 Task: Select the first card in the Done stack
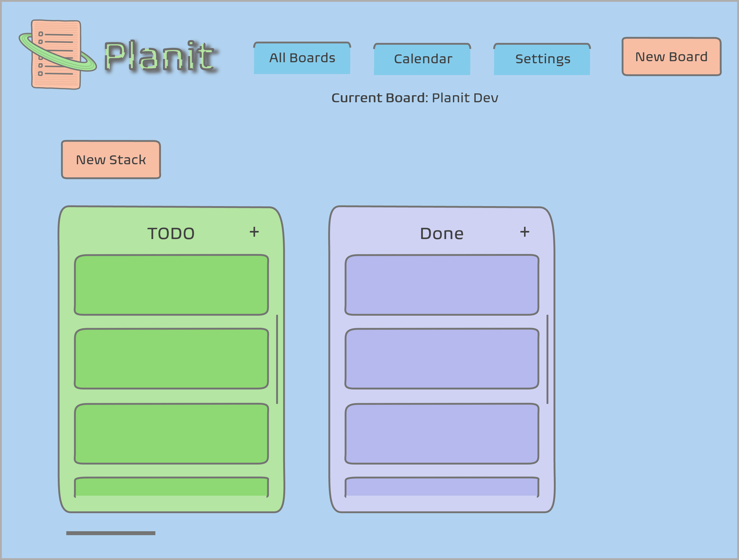point(442,285)
